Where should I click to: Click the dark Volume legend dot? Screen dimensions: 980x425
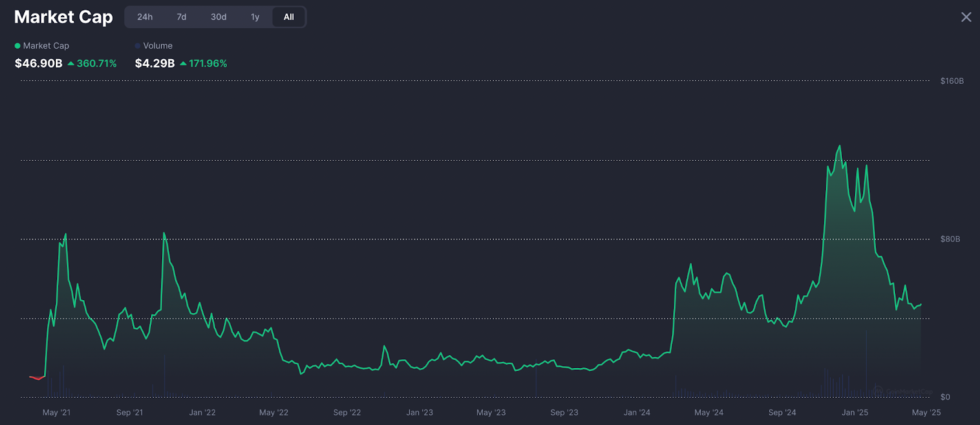pyautogui.click(x=137, y=46)
